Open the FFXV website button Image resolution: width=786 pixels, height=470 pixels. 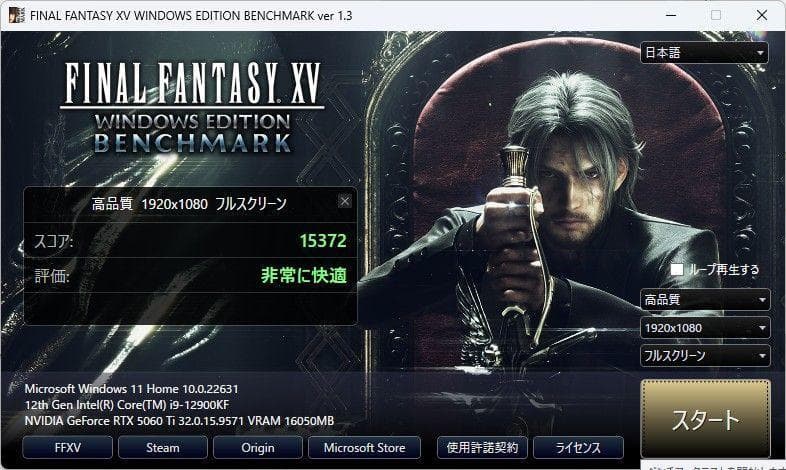pyautogui.click(x=68, y=447)
